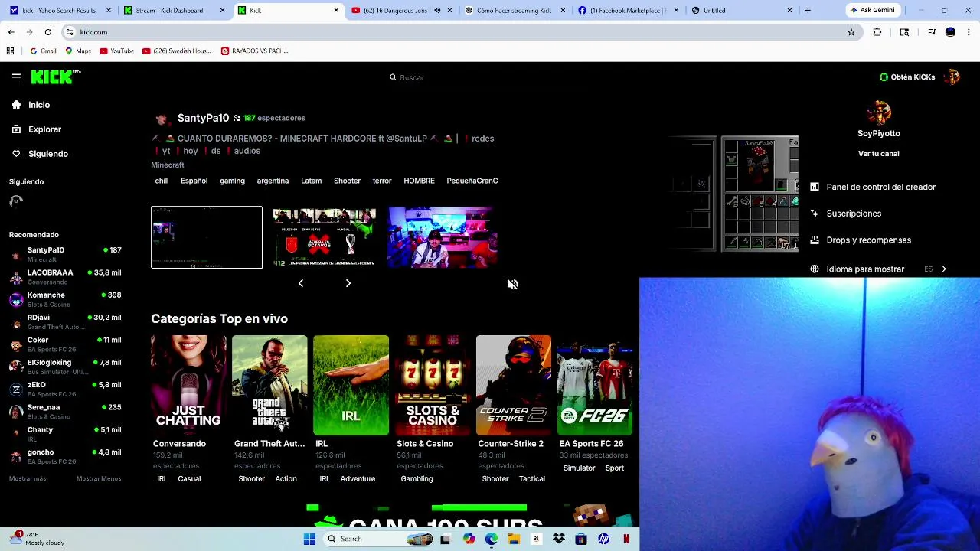This screenshot has width=980, height=551.
Task: Show the previous featured stream
Action: [300, 283]
